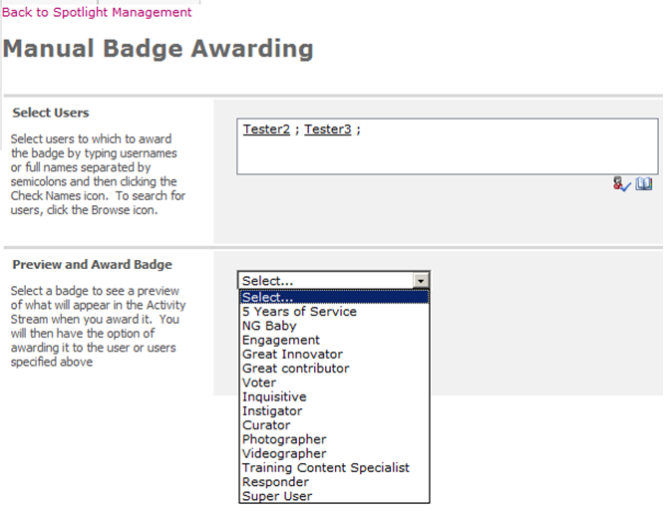Select Curator from the dropdown list

tap(265, 425)
